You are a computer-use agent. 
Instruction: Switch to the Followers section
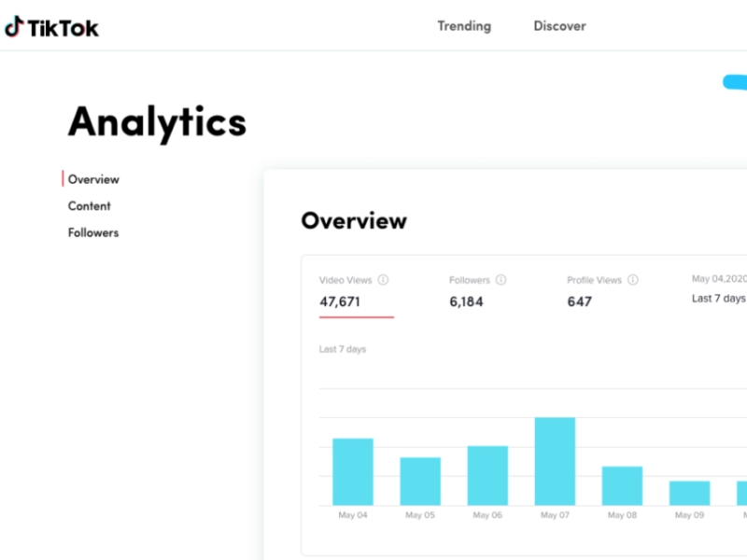point(93,232)
